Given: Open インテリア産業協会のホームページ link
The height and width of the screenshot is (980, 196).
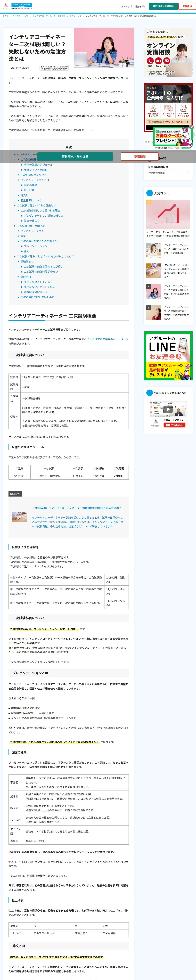Looking at the screenshot, I should point(107,339).
